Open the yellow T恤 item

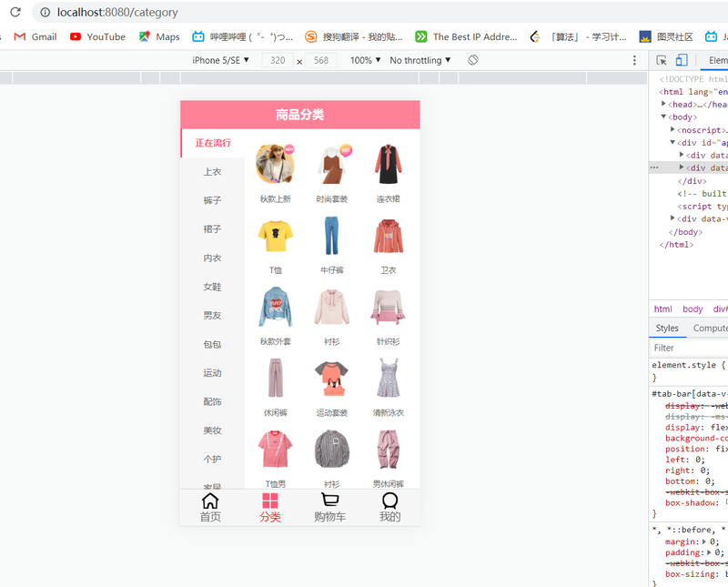tap(276, 236)
